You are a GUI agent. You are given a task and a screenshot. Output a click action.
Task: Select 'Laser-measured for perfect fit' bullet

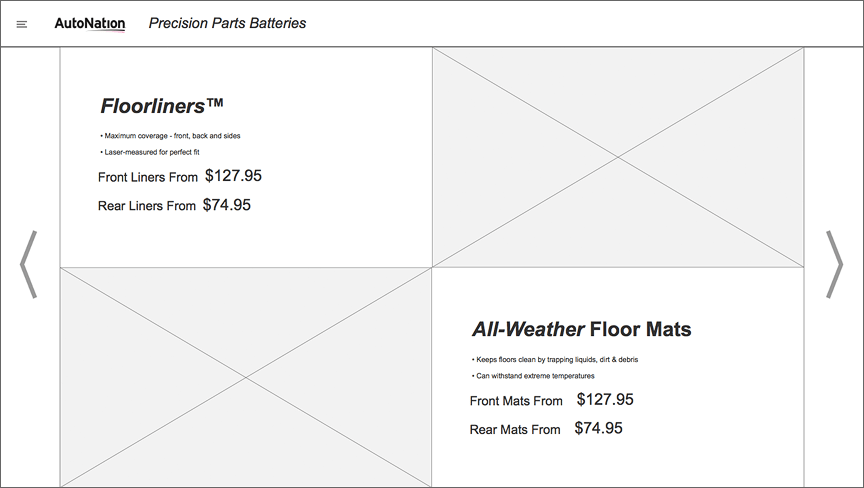[x=150, y=152]
